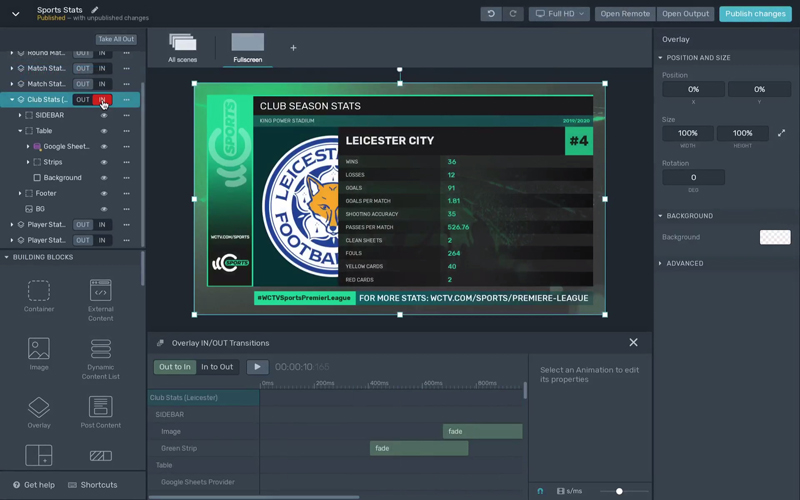Switch to Fullscreen scene tab
This screenshot has height=500, width=800.
(248, 48)
